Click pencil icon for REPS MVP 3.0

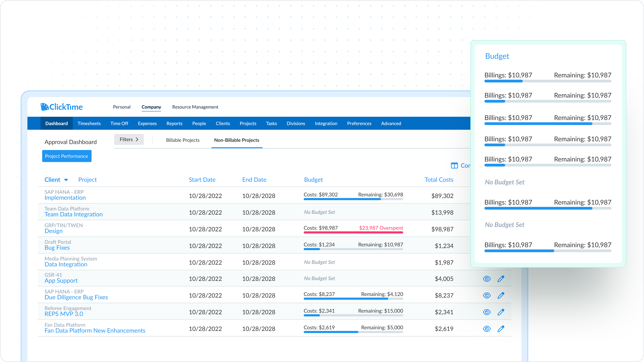pos(501,312)
